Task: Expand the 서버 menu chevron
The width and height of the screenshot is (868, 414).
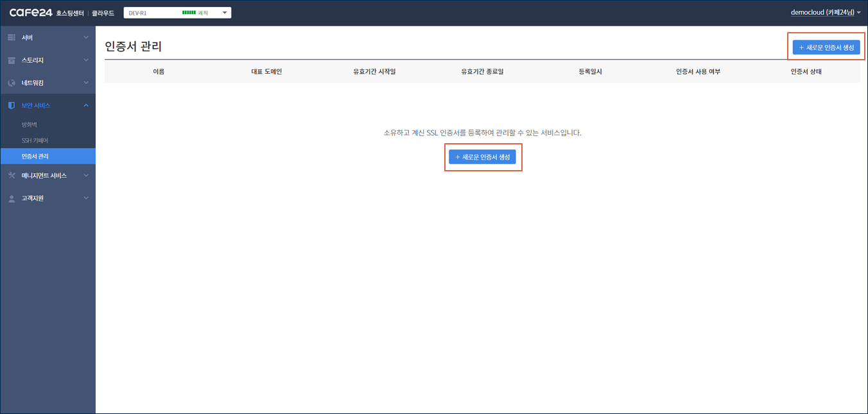Action: [x=86, y=38]
